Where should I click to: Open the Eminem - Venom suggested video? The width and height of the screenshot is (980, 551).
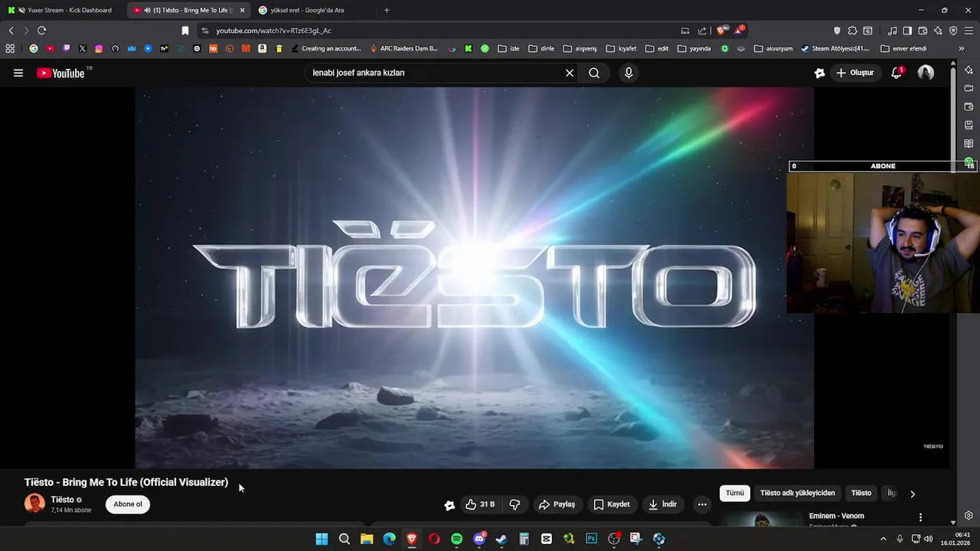[x=836, y=516]
